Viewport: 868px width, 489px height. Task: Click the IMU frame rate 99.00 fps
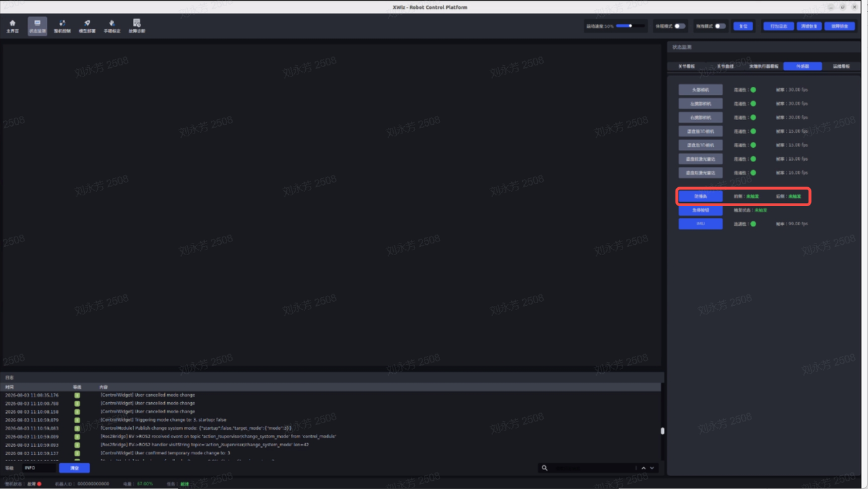coord(792,224)
